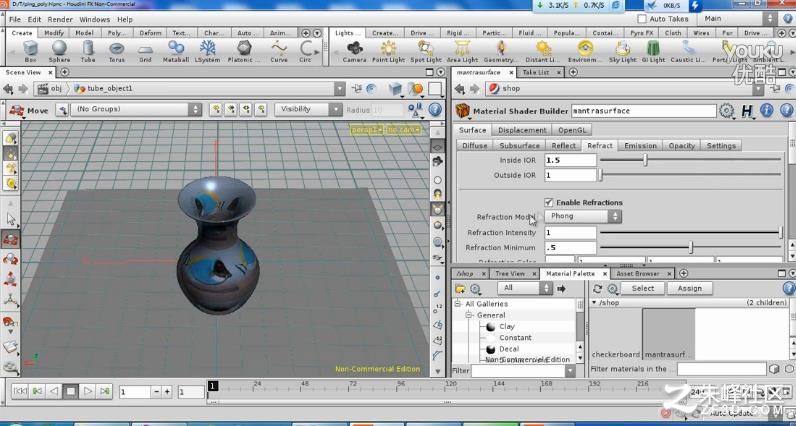The image size is (796, 426).
Task: Select Constant in the gallery tree
Action: click(x=515, y=338)
